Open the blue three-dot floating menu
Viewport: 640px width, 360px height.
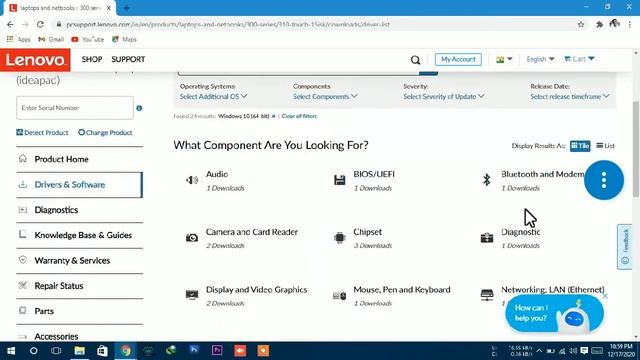click(x=604, y=180)
